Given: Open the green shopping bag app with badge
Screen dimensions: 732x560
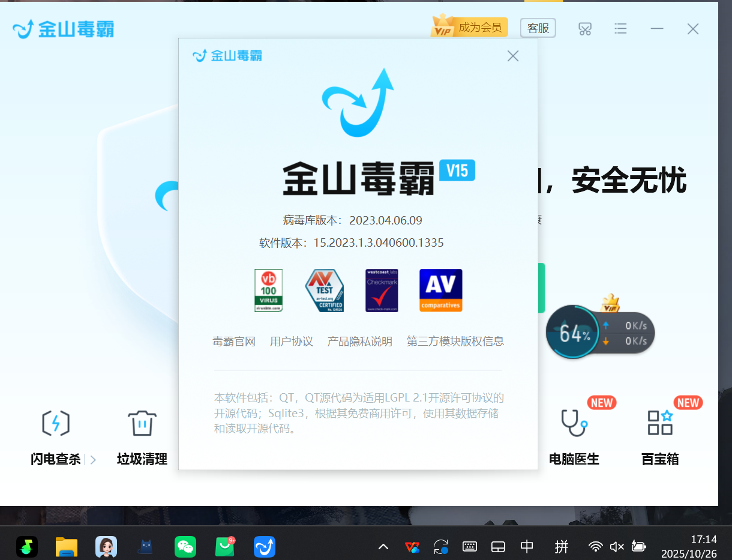Looking at the screenshot, I should tap(225, 546).
